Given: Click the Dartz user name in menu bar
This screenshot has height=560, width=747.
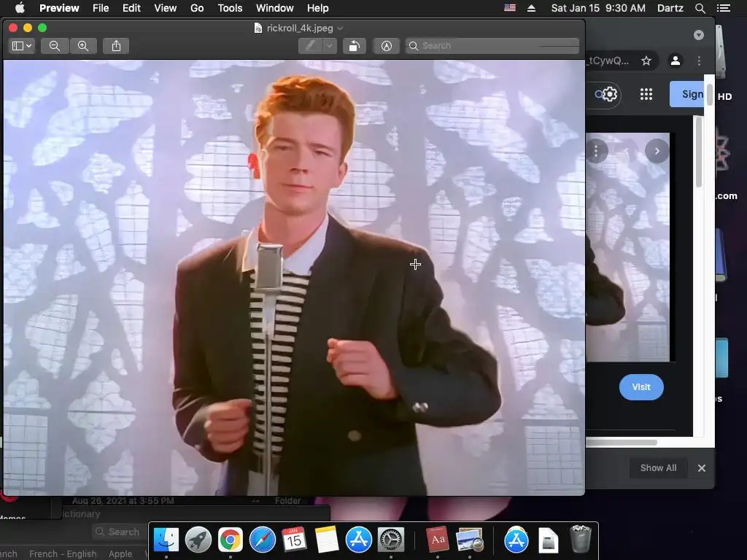Looking at the screenshot, I should coord(670,8).
